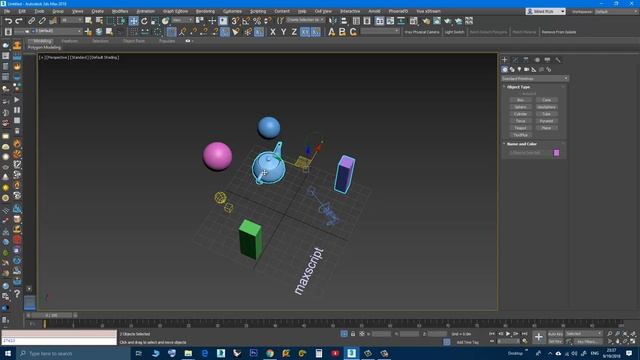This screenshot has width=640, height=360.
Task: Open the Create Selection Set dropdown
Action: click(305, 20)
